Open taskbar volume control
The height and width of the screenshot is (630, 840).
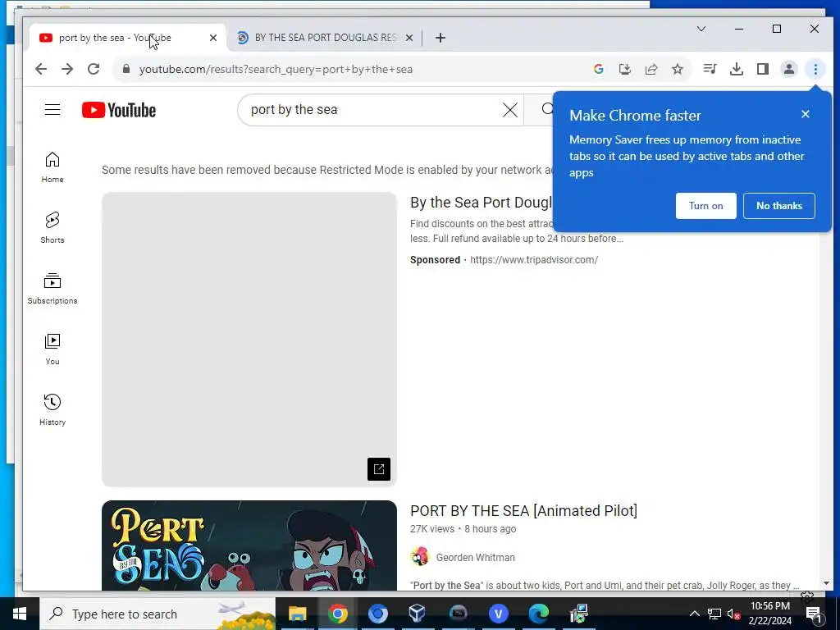pos(733,614)
